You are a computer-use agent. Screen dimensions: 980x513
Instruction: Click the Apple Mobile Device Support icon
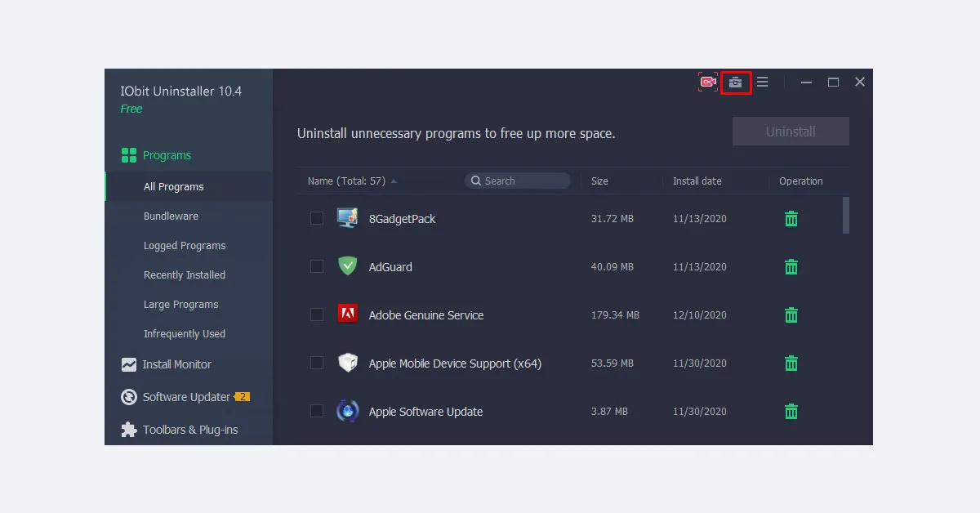[348, 363]
